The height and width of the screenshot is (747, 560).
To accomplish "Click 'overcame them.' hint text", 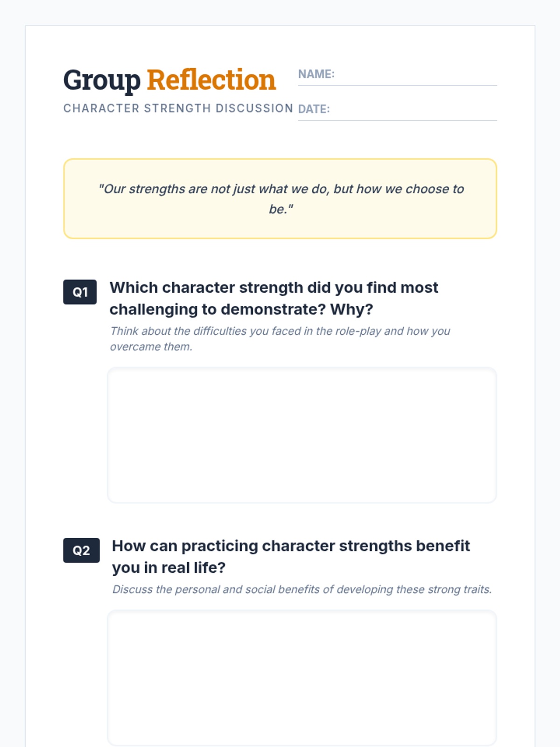I will pos(151,347).
